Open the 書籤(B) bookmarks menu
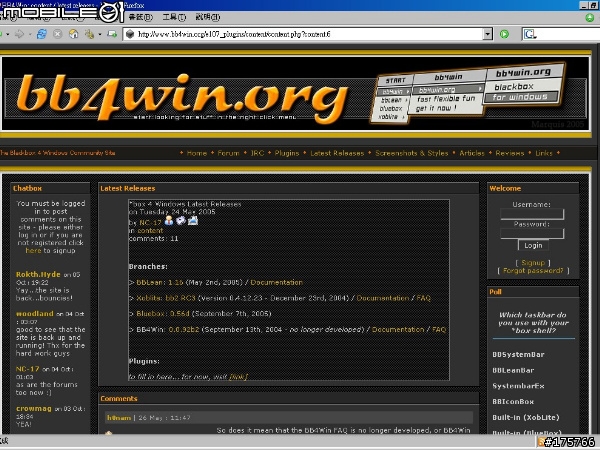The width and height of the screenshot is (600, 450). [140, 17]
